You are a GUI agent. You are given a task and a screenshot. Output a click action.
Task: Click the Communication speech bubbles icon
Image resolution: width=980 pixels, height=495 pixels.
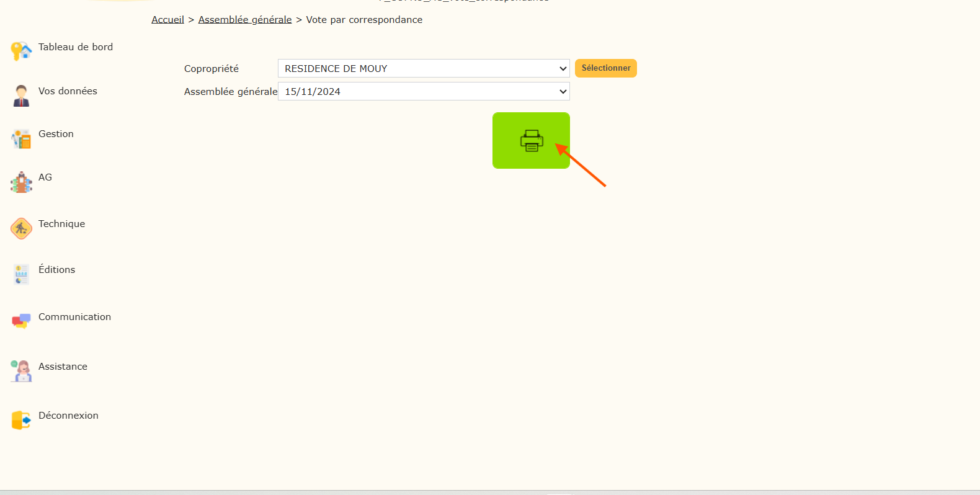(21, 321)
